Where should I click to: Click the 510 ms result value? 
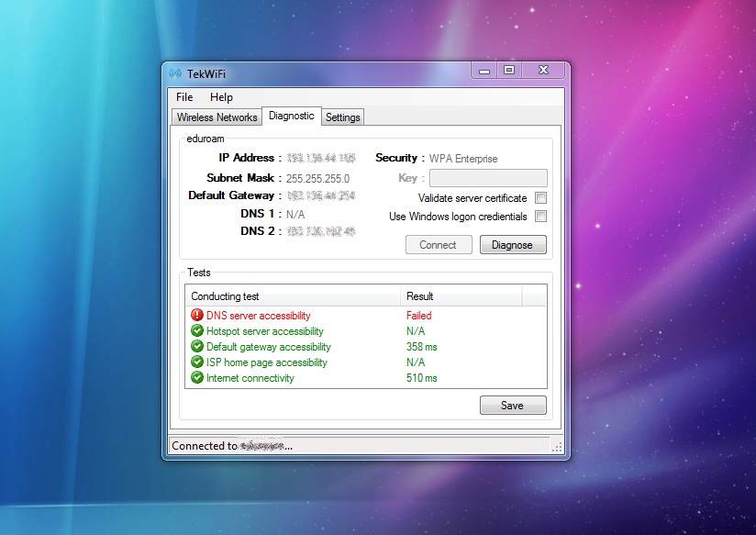(422, 378)
